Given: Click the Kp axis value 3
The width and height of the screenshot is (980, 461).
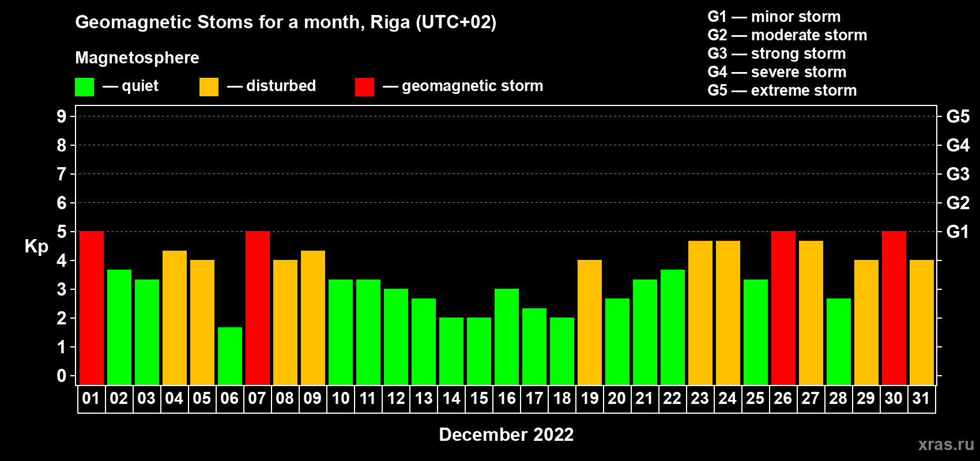Looking at the screenshot, I should pos(62,289).
